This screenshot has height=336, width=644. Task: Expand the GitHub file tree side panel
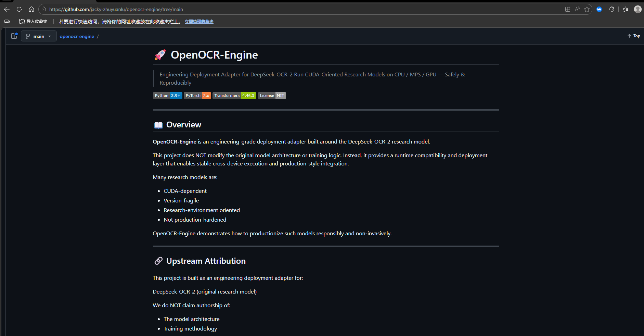tap(14, 36)
